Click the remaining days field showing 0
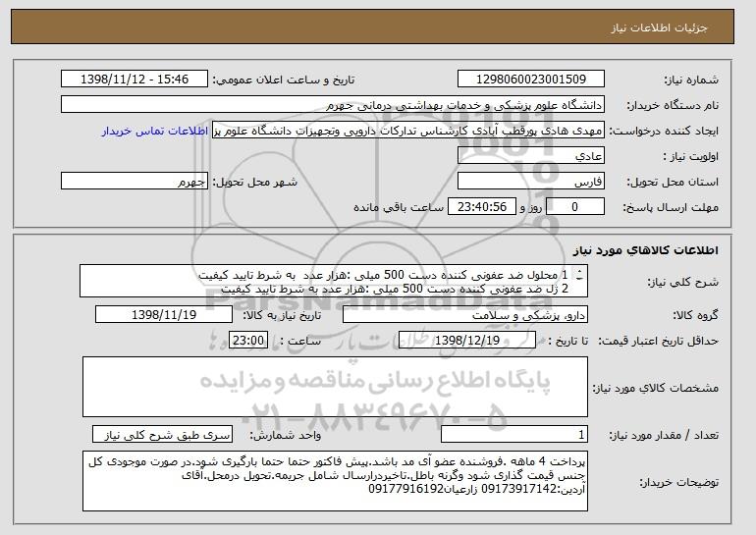 point(575,207)
